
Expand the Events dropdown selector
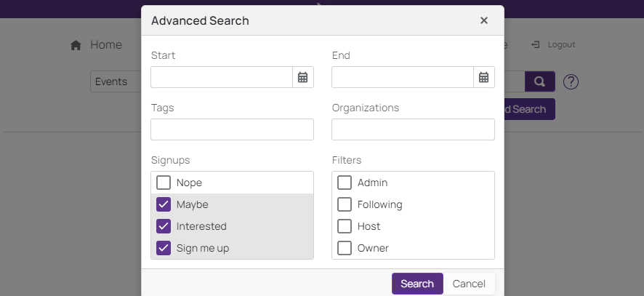[x=115, y=81]
